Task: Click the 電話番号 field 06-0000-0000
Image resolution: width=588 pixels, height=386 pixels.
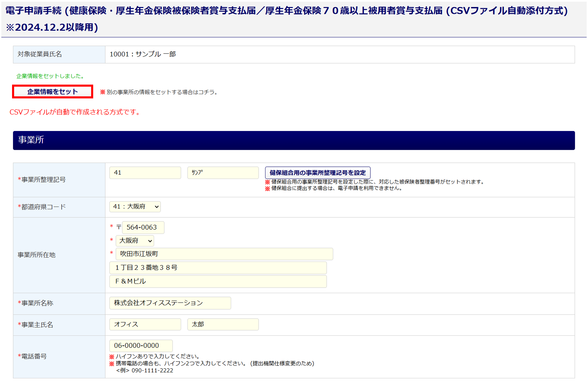Action: click(141, 346)
